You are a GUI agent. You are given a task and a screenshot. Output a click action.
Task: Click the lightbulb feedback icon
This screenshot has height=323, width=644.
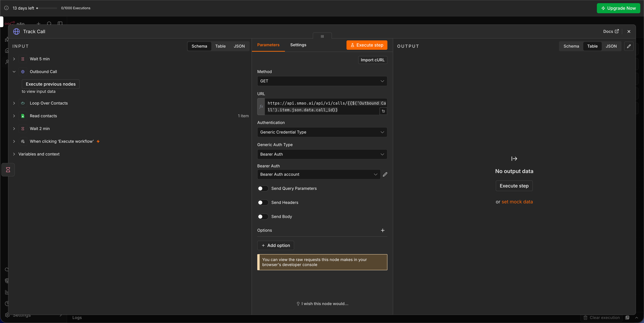point(298,304)
